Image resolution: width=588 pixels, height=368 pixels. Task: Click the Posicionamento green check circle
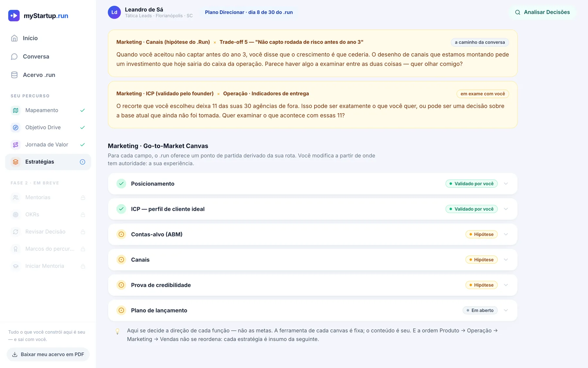pyautogui.click(x=121, y=184)
